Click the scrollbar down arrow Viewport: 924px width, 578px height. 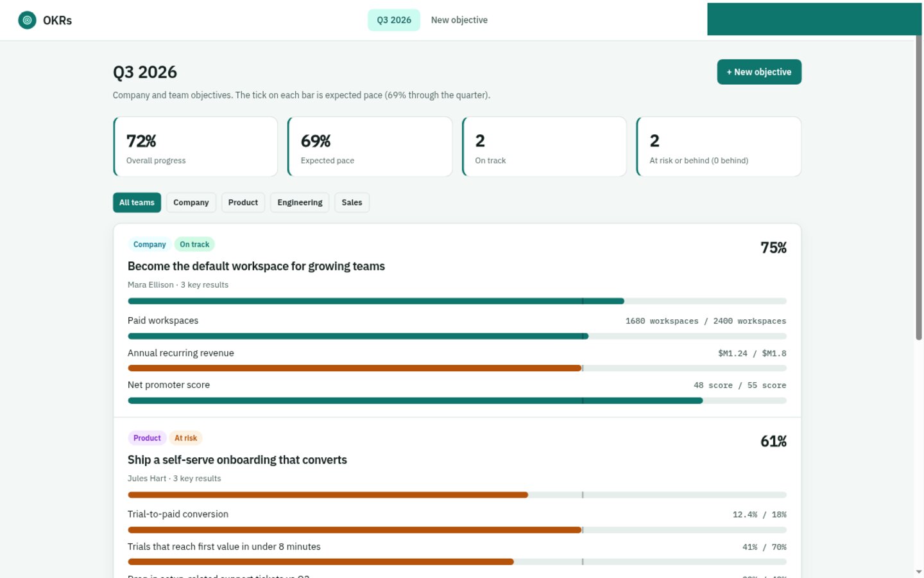pos(919,572)
